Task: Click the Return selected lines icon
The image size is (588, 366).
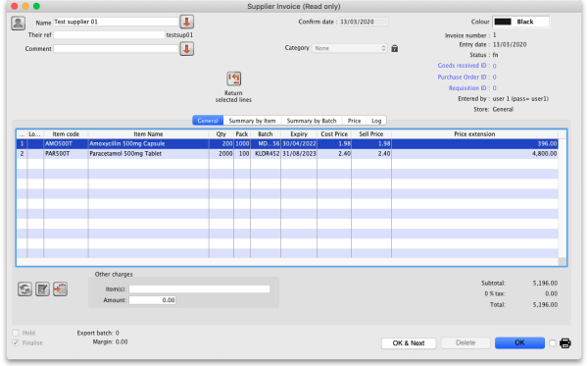Action: 233,78
